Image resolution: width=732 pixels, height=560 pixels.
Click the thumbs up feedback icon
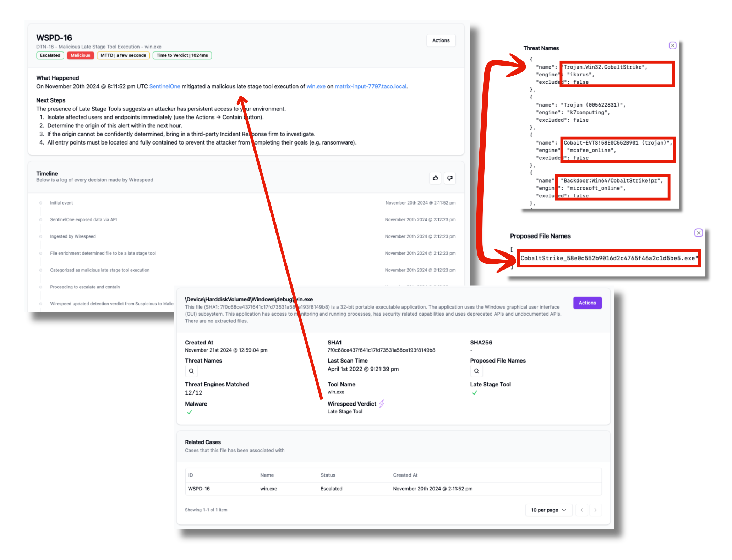tap(435, 178)
